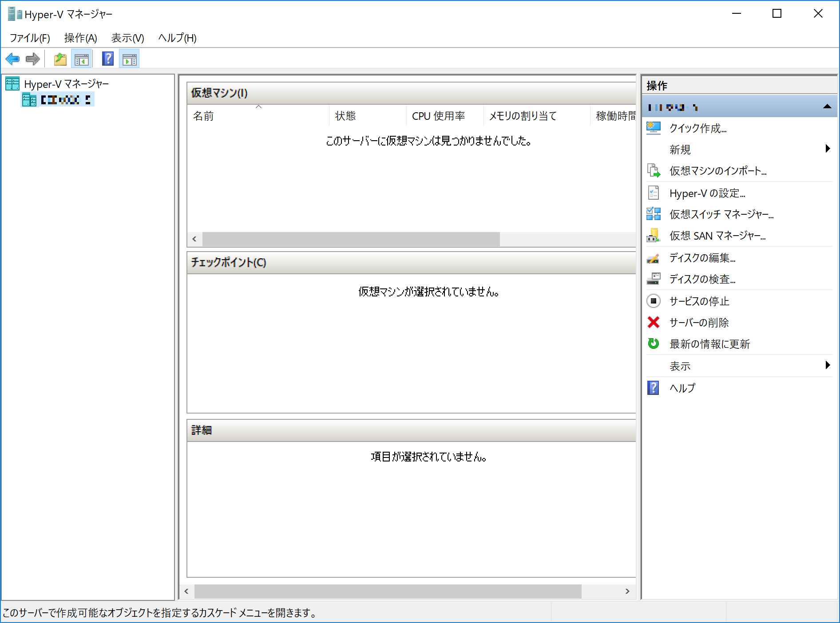Click center pane bottom horizontal scrollbar thumb

(388, 591)
